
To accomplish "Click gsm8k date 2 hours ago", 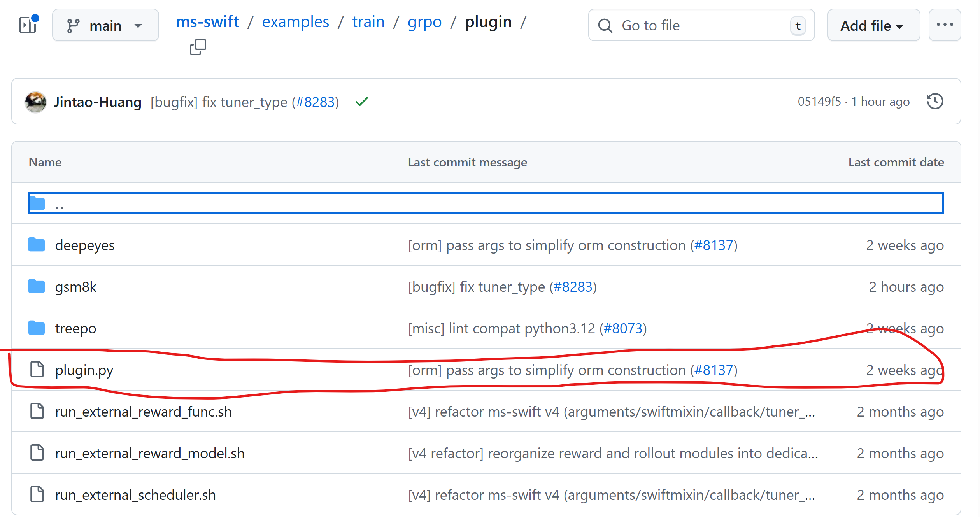I will coord(906,287).
